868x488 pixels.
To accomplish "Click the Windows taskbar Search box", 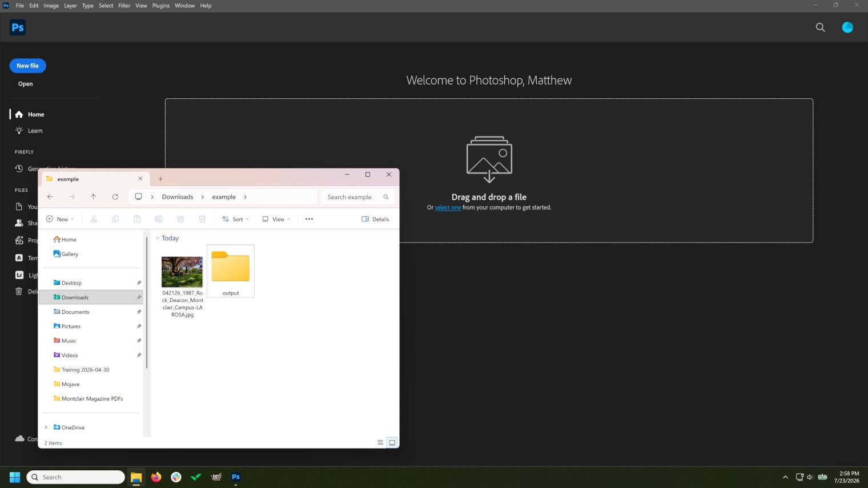I will [75, 477].
